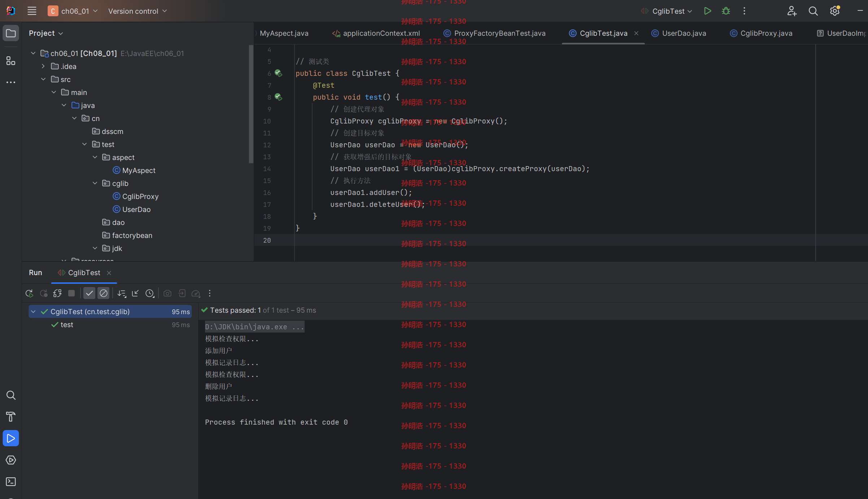Viewport: 868px width, 499px height.
Task: Place cursor on editor line 20
Action: (x=561, y=240)
